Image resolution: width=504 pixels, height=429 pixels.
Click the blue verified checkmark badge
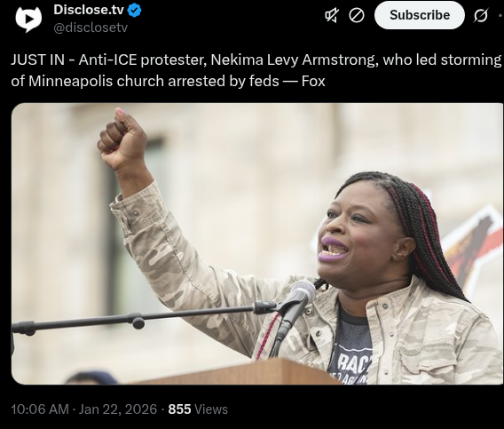134,10
